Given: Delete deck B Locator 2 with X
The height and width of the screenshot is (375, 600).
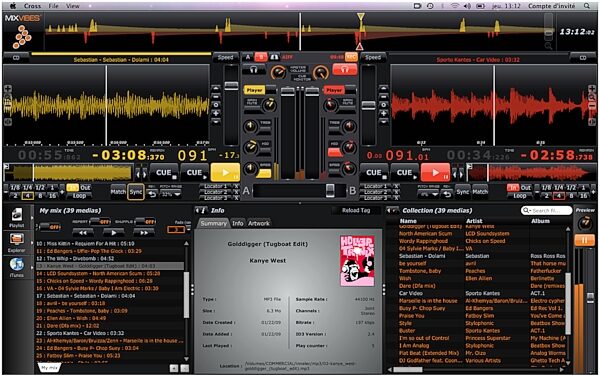Looking at the screenshot, I should [x=396, y=192].
